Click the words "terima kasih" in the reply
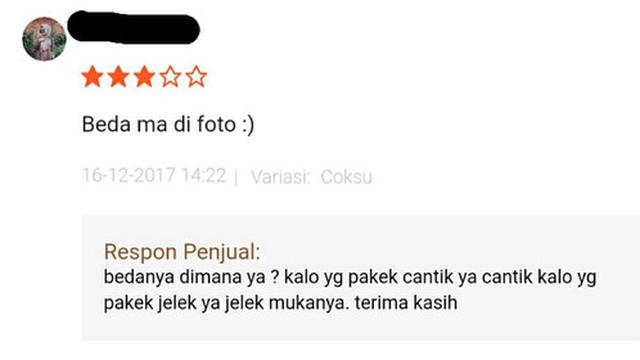This screenshot has width=640, height=360. coord(406,303)
